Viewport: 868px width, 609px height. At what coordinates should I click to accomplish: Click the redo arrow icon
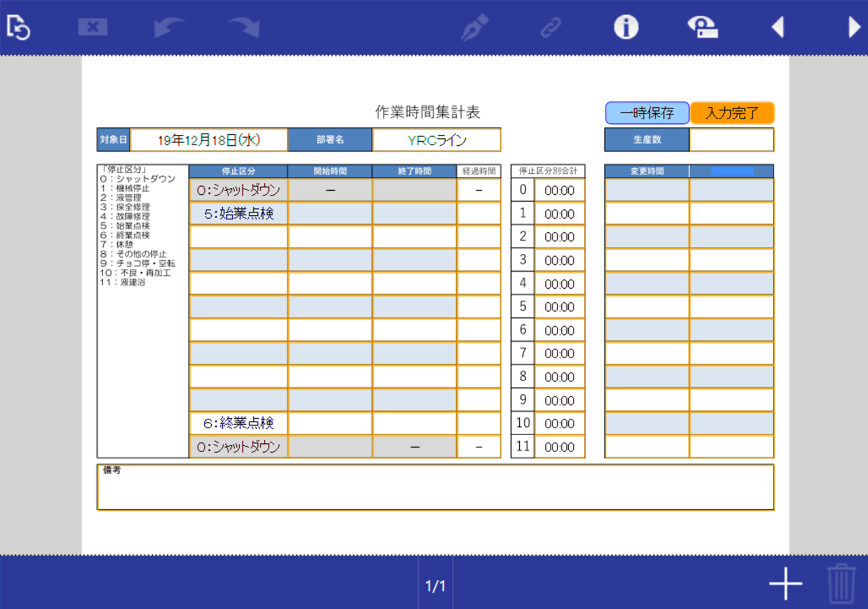pyautogui.click(x=244, y=27)
